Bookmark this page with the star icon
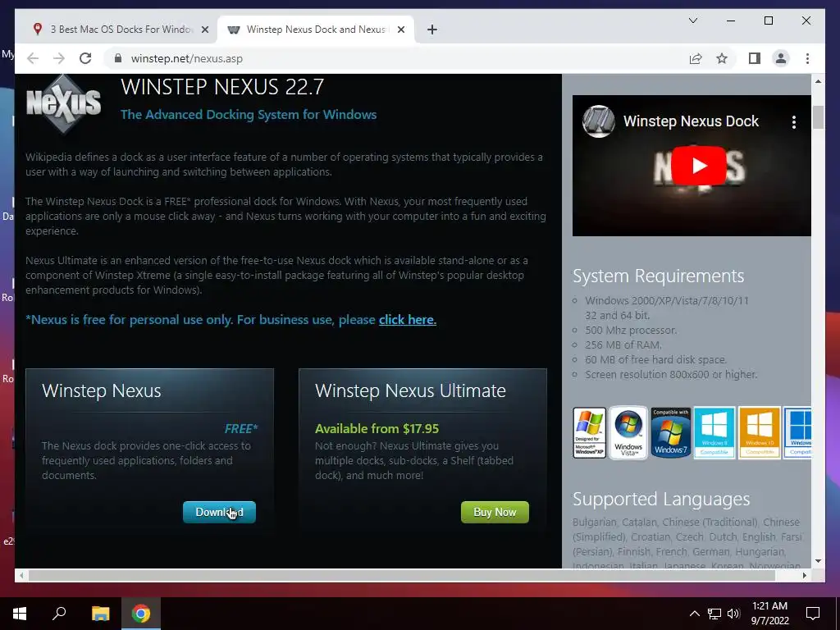This screenshot has width=840, height=630. (722, 58)
